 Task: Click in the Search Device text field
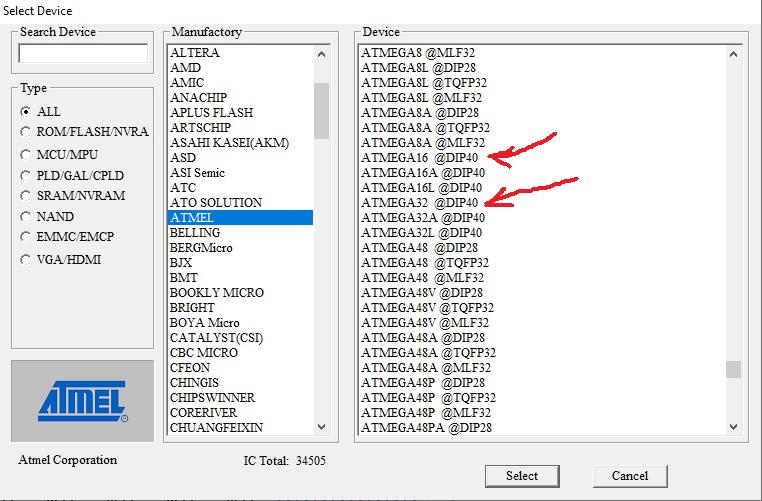point(82,53)
